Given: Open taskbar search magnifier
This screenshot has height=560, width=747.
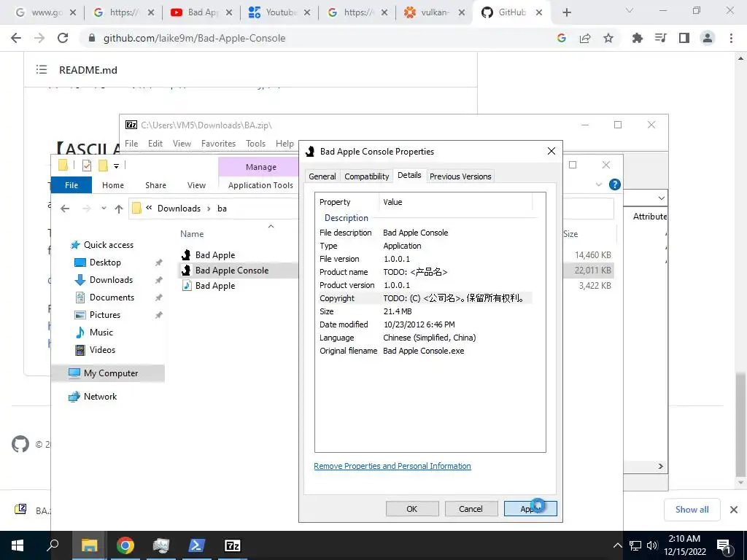Looking at the screenshot, I should tap(53, 545).
